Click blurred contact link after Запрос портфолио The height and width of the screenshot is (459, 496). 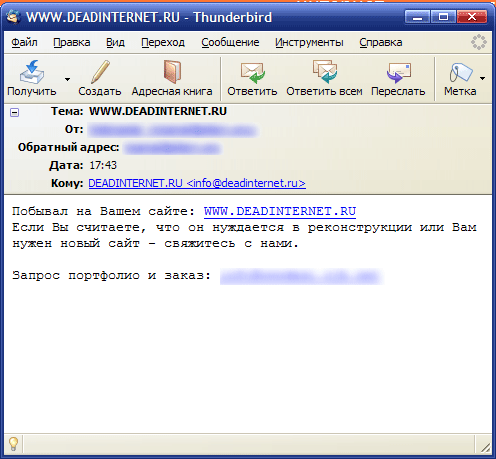click(301, 276)
